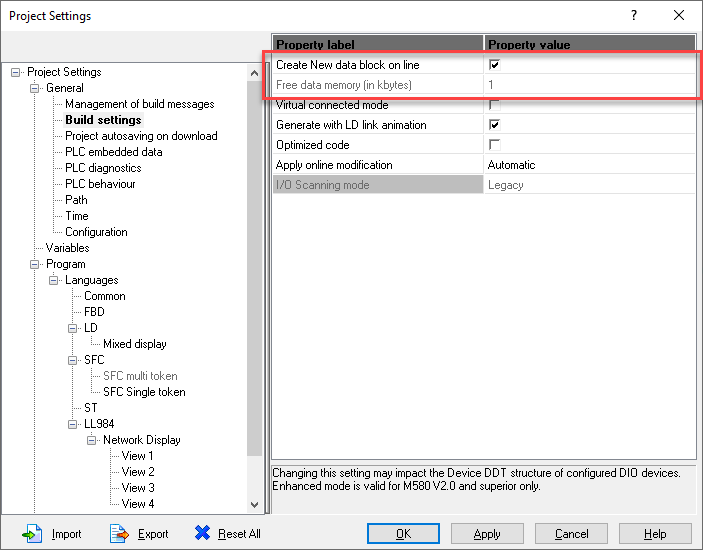
Task: Select the Configuration tree item
Action: tap(96, 232)
